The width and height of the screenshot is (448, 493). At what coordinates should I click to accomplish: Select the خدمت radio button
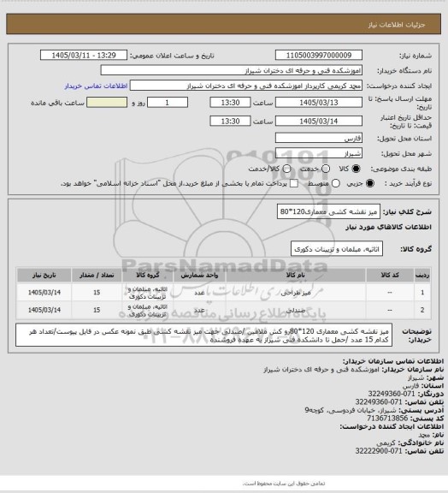tap(326, 169)
